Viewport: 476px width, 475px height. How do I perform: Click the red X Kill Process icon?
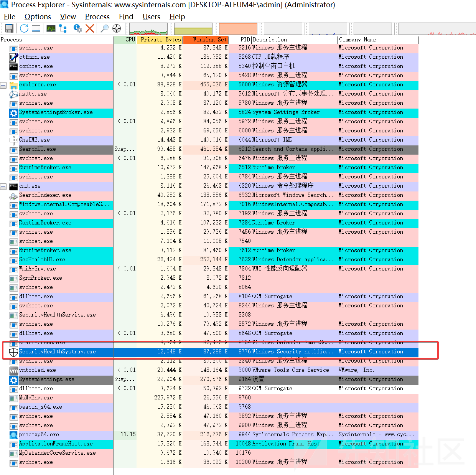[x=90, y=28]
